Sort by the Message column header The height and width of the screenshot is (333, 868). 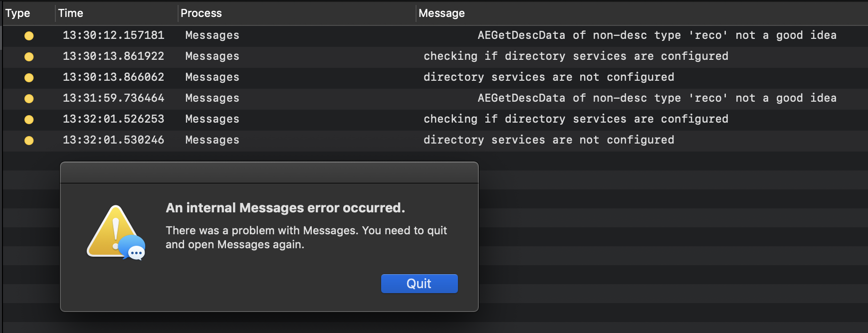[x=441, y=13]
